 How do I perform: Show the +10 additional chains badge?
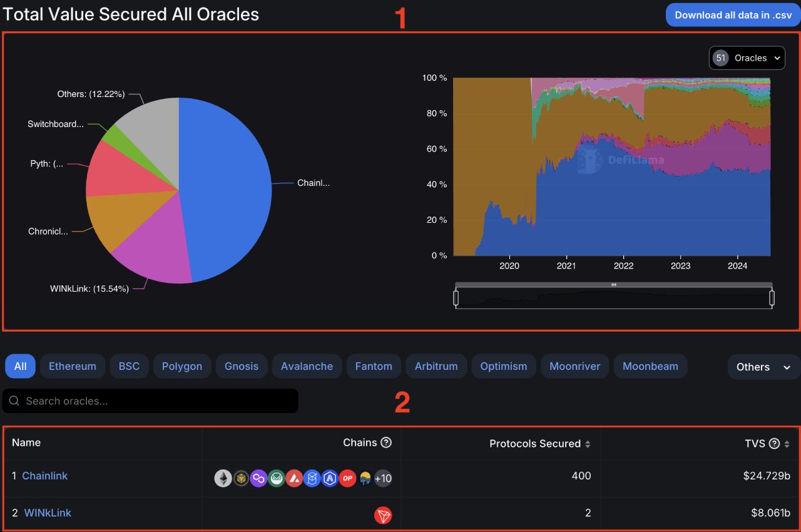click(383, 479)
